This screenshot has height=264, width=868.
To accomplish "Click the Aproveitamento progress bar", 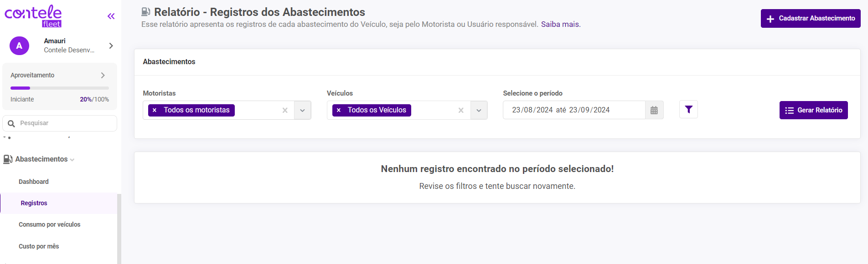I will [x=59, y=88].
